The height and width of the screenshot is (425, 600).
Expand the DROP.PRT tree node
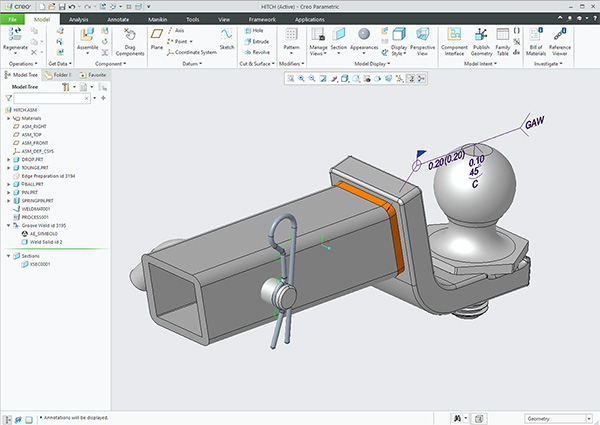click(8, 159)
